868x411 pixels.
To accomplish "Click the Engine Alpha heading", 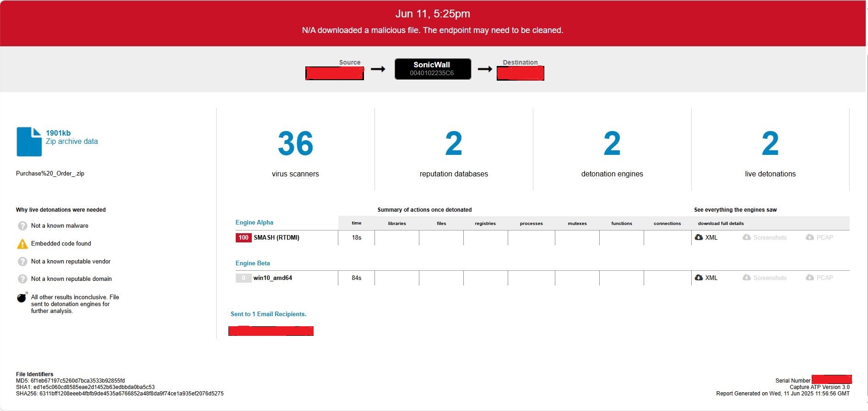I will pyautogui.click(x=254, y=223).
